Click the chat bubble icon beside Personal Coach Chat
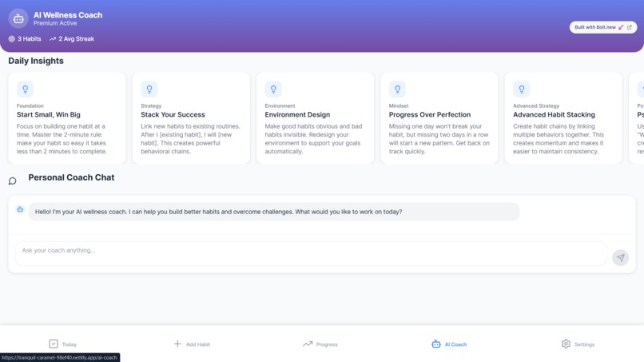Image resolution: width=644 pixels, height=362 pixels. coord(12,181)
